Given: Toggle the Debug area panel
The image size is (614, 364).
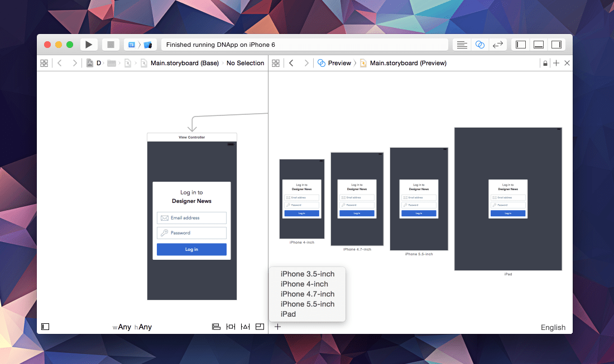Looking at the screenshot, I should pos(539,45).
